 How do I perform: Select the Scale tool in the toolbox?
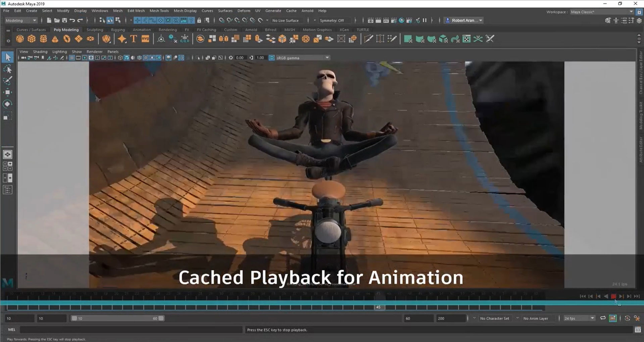coord(7,116)
